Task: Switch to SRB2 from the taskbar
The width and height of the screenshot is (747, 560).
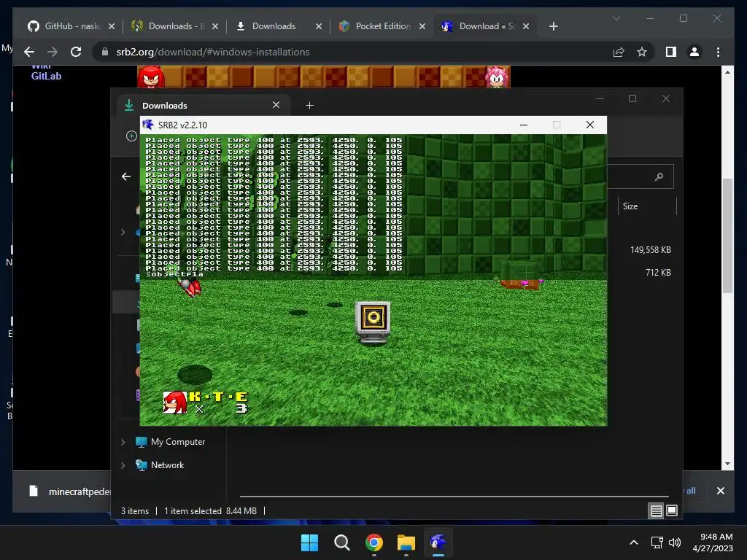Action: pyautogui.click(x=438, y=542)
